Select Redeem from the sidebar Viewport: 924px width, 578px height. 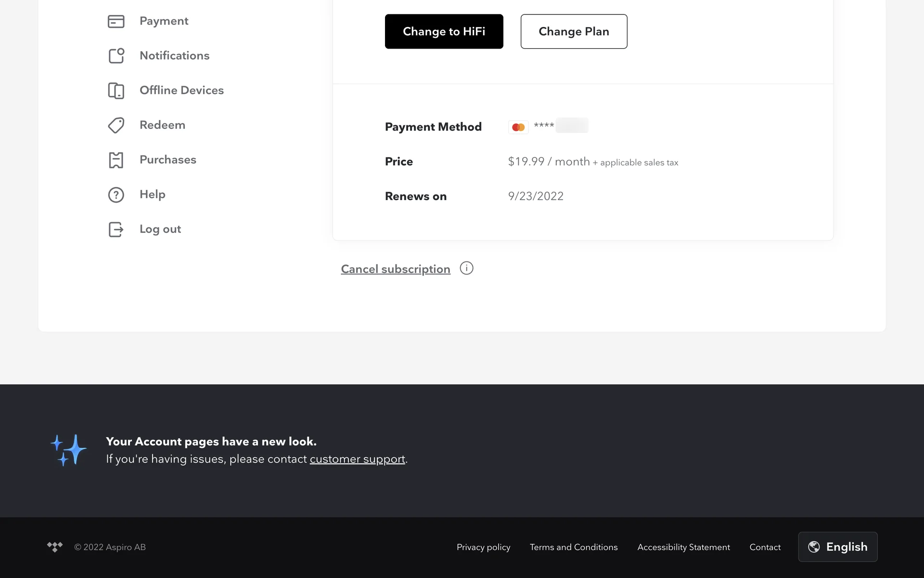[162, 125]
